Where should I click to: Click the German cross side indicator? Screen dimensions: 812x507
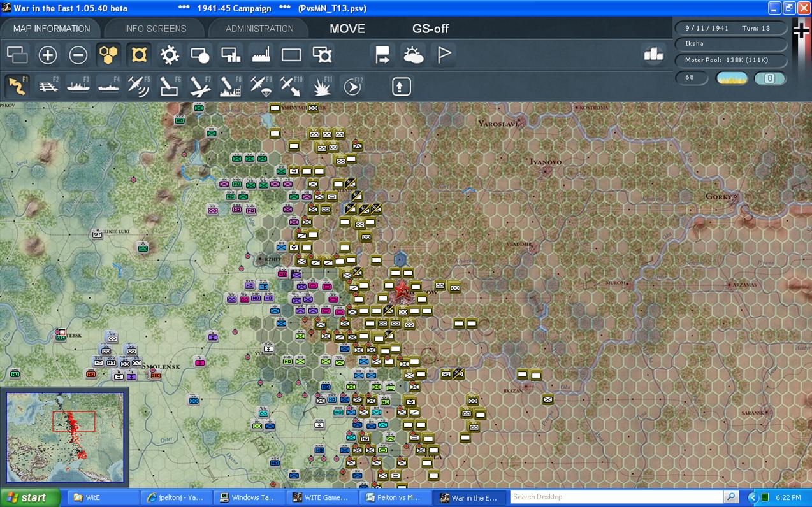[801, 30]
